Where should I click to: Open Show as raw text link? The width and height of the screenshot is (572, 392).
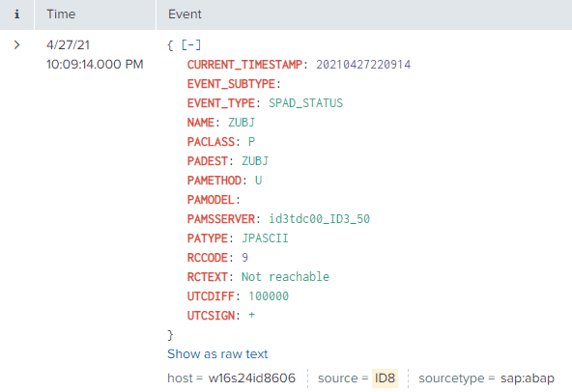point(217,354)
